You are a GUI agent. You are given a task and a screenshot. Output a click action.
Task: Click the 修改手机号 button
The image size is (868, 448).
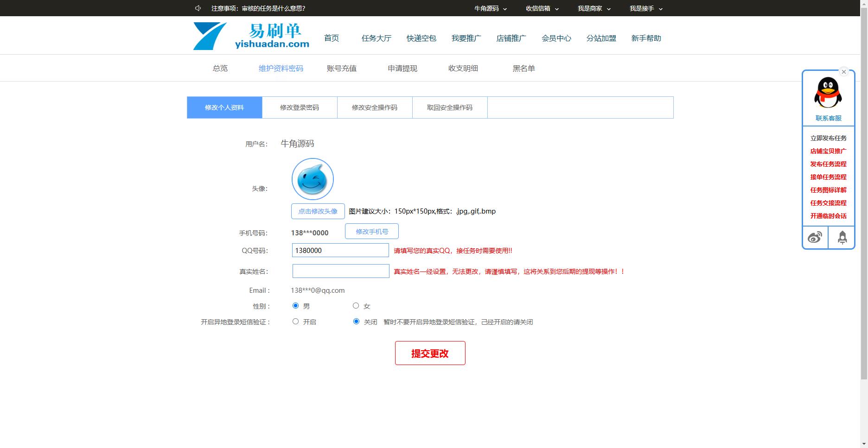pos(371,232)
